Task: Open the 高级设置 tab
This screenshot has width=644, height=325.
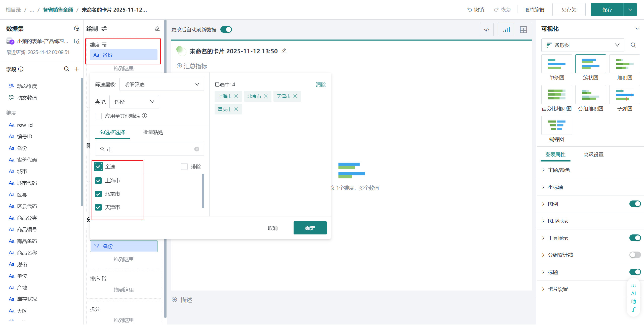Action: point(593,154)
